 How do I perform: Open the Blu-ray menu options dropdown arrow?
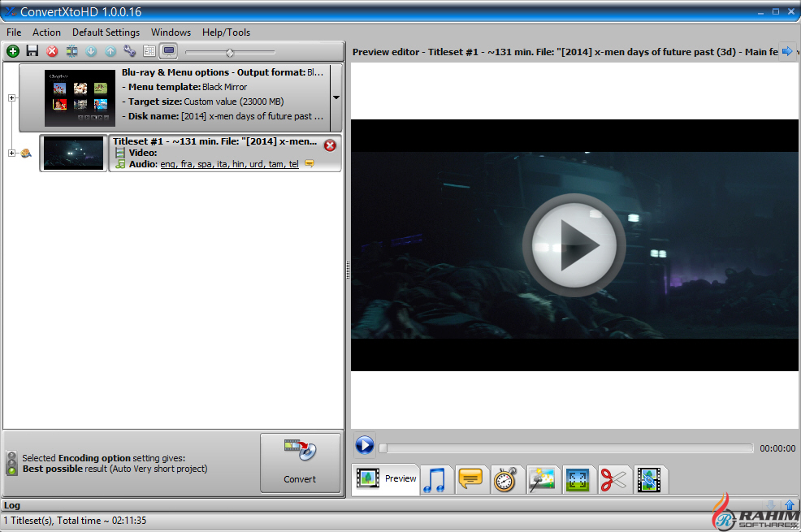pos(336,97)
